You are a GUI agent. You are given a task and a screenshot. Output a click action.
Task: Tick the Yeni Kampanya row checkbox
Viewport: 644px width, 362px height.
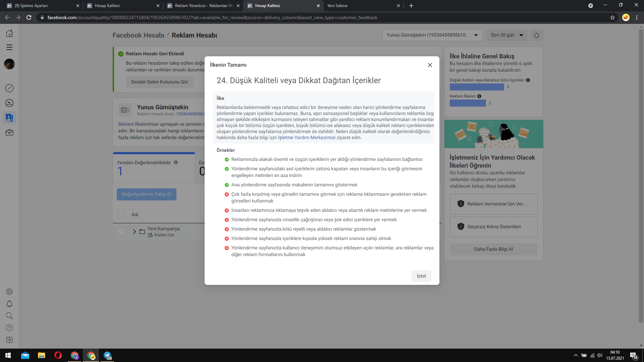pyautogui.click(x=121, y=232)
